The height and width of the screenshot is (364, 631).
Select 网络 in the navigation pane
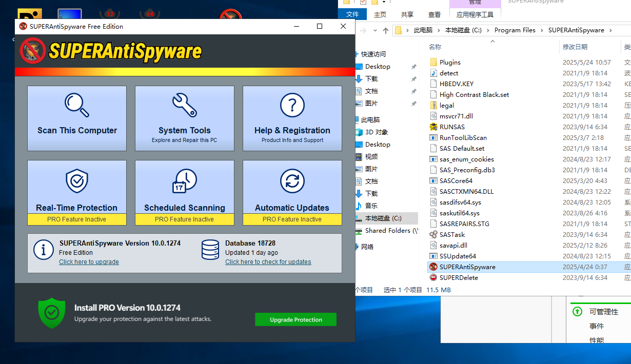pos(367,247)
